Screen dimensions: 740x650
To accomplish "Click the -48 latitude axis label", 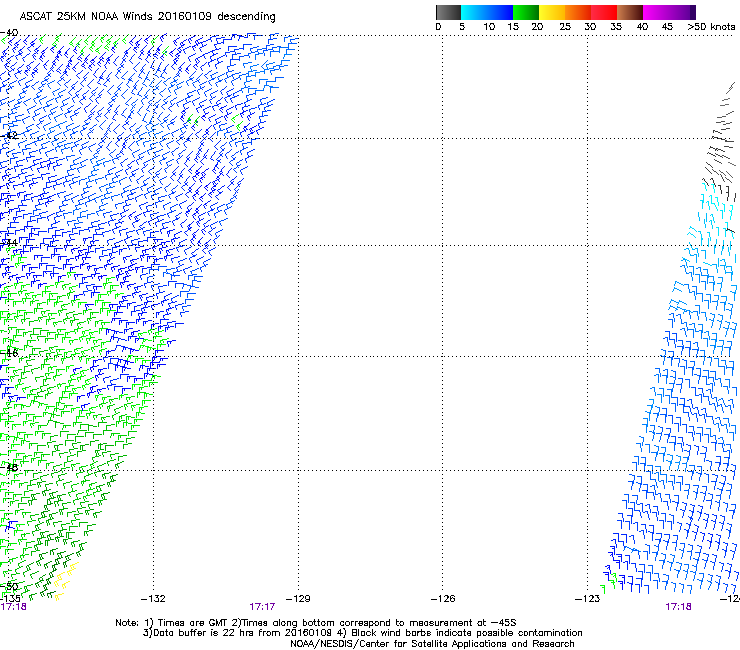I will tap(9, 467).
